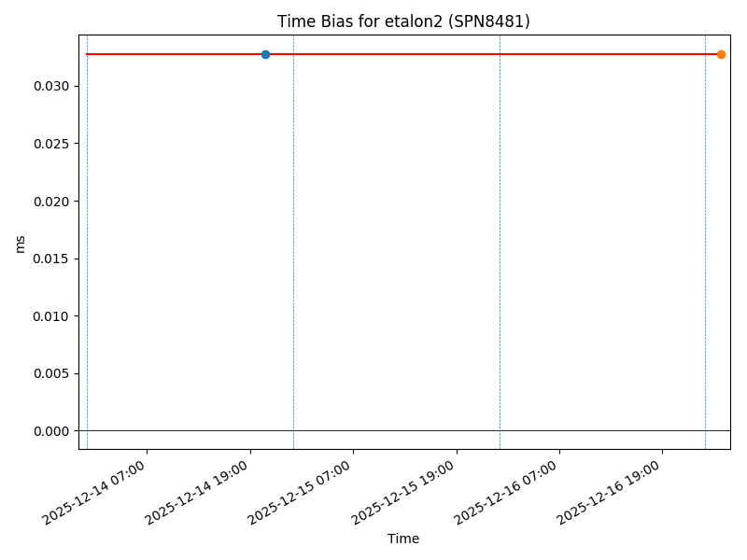
Task: Click the dashed vertical line after 2025-12-15 19:00
Action: [x=500, y=243]
